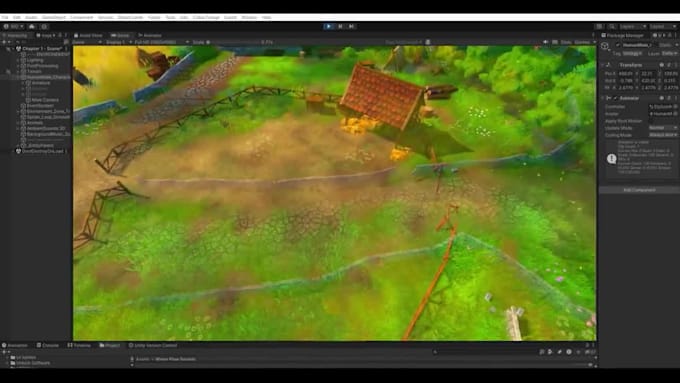Click the Step frame button
The width and height of the screenshot is (680, 383).
352,26
